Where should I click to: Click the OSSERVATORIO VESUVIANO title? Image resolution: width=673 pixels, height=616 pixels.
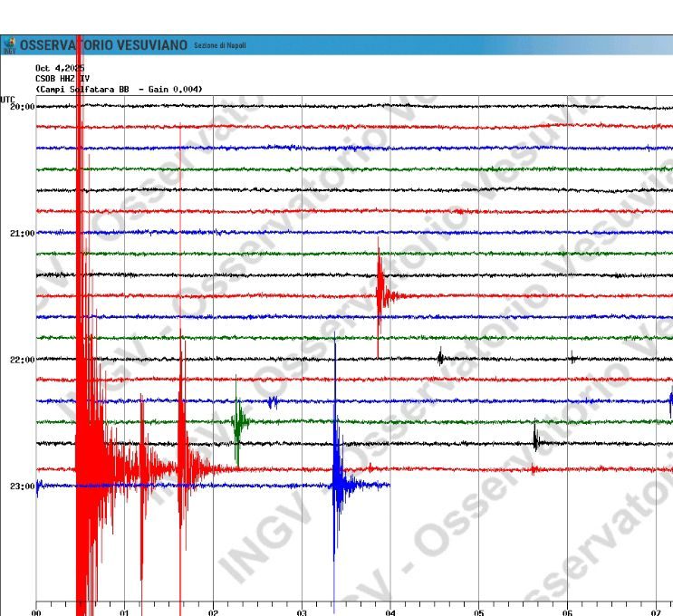click(x=104, y=45)
